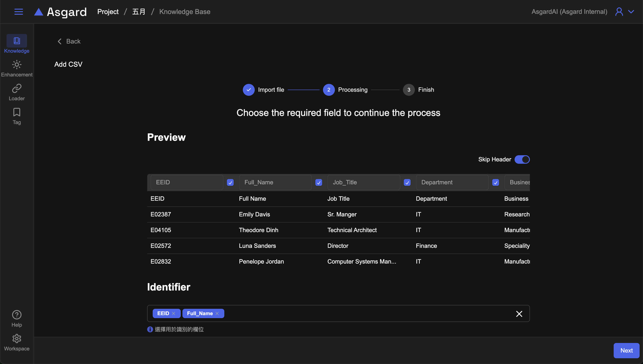Click the user profile icon
Screen dimensions: 643x364
tap(619, 12)
